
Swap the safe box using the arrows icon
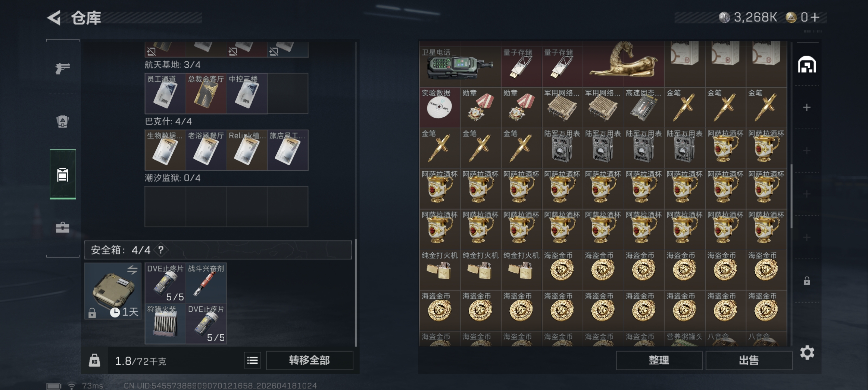pyautogui.click(x=132, y=269)
